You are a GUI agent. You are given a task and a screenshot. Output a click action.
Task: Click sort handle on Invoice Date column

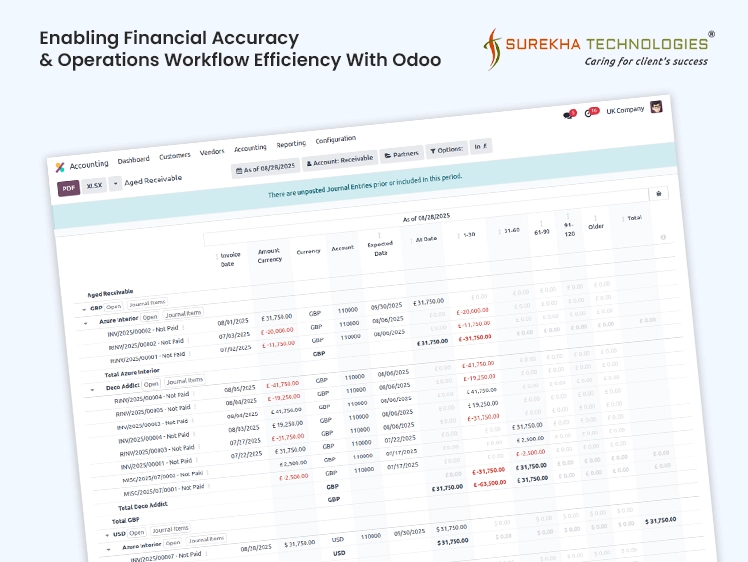(217, 256)
